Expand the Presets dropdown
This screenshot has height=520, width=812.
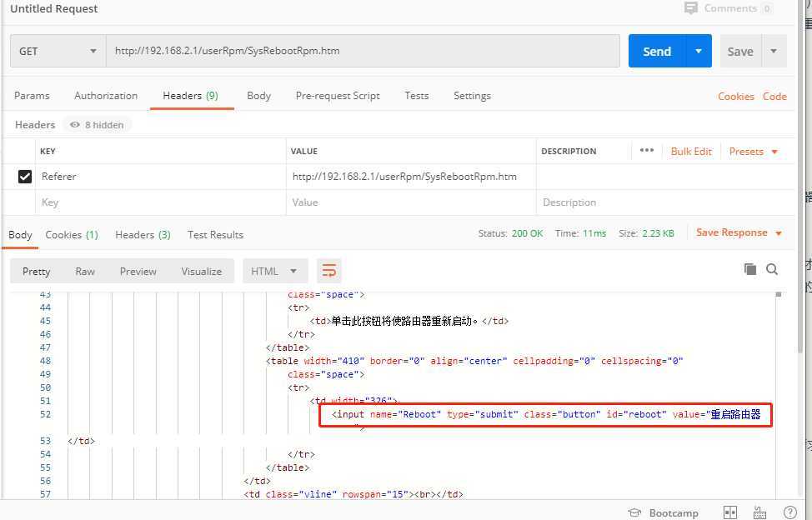coord(754,152)
